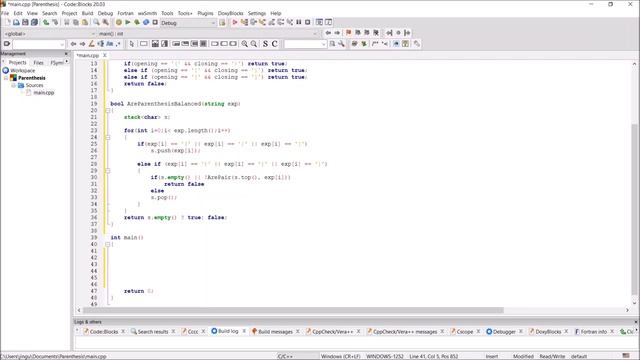
Task: Close the Build log tab
Action: (244, 331)
